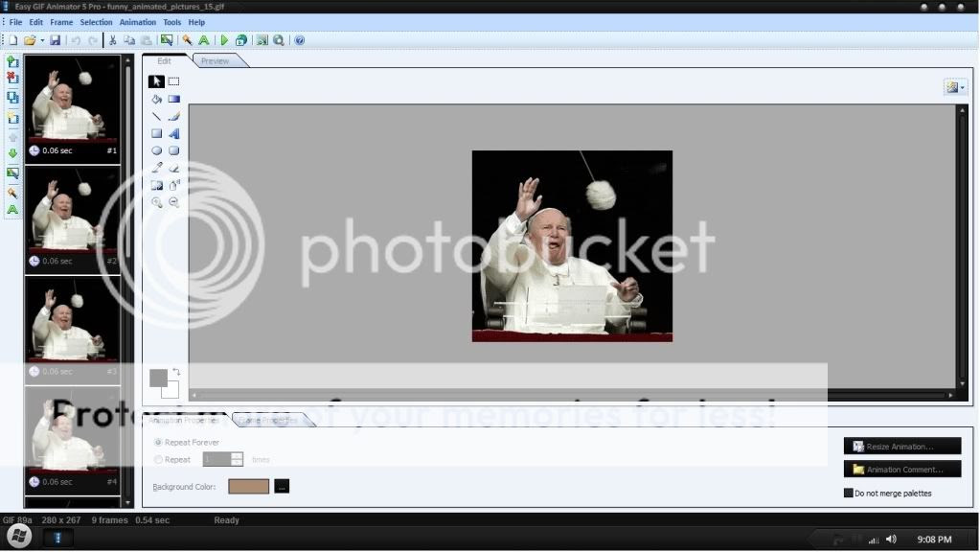The height and width of the screenshot is (552, 980).
Task: Select the paint bucket fill tool
Action: click(156, 99)
